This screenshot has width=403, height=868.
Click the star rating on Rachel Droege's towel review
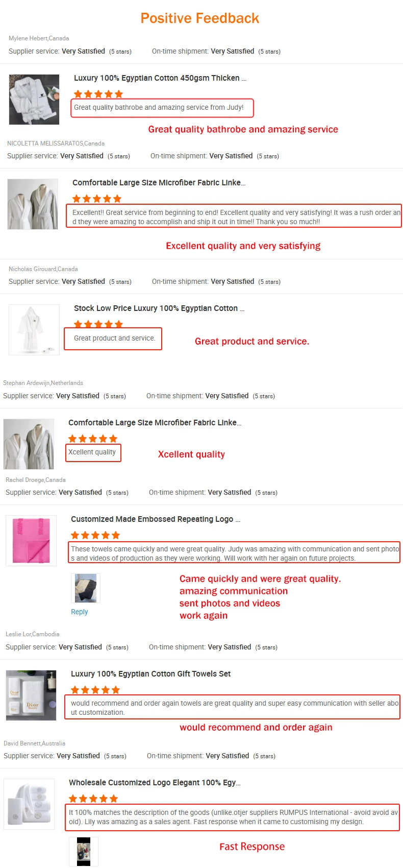tap(95, 535)
